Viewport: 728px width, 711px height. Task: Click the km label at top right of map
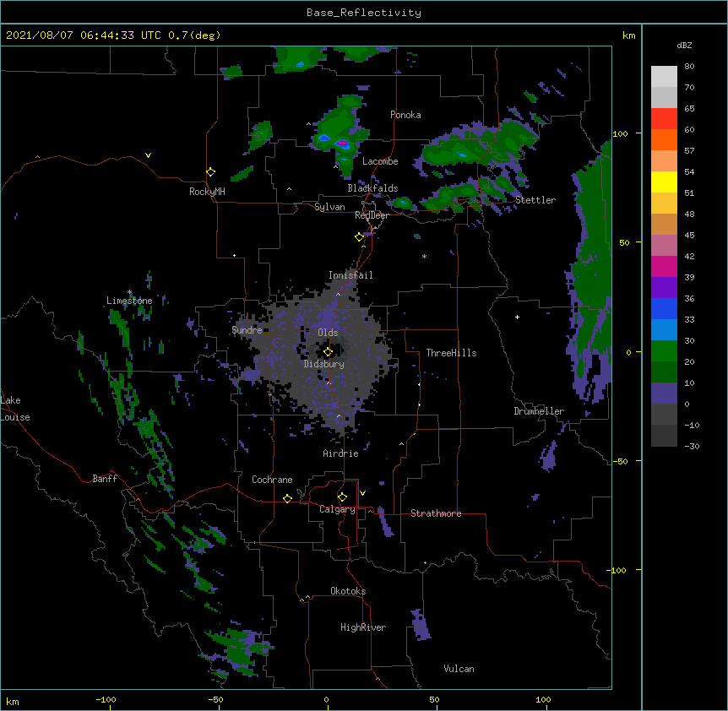pos(628,35)
